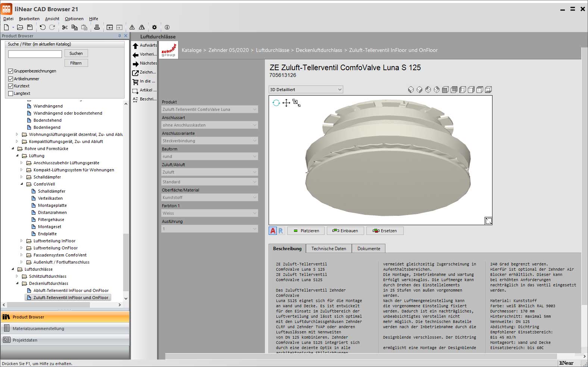The image size is (588, 367).
Task: Undo the last action
Action: click(43, 27)
